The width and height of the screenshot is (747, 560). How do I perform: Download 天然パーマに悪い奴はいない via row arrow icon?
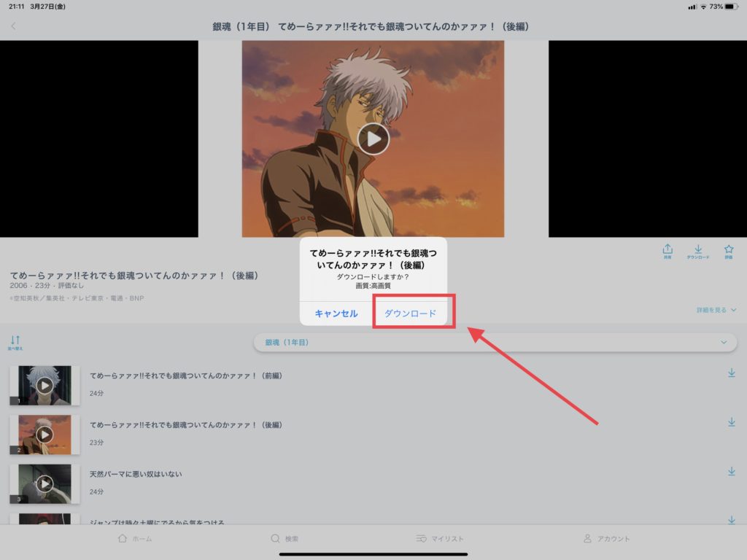[x=731, y=471]
